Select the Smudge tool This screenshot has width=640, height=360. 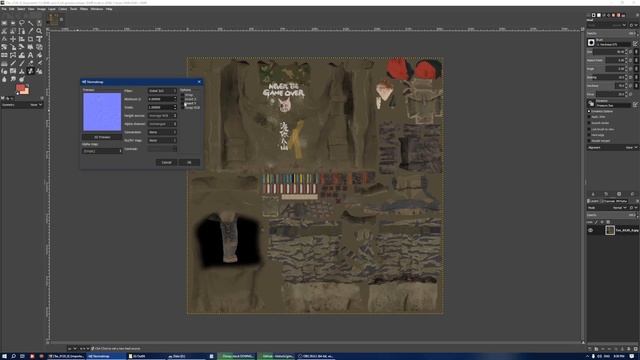(13, 79)
